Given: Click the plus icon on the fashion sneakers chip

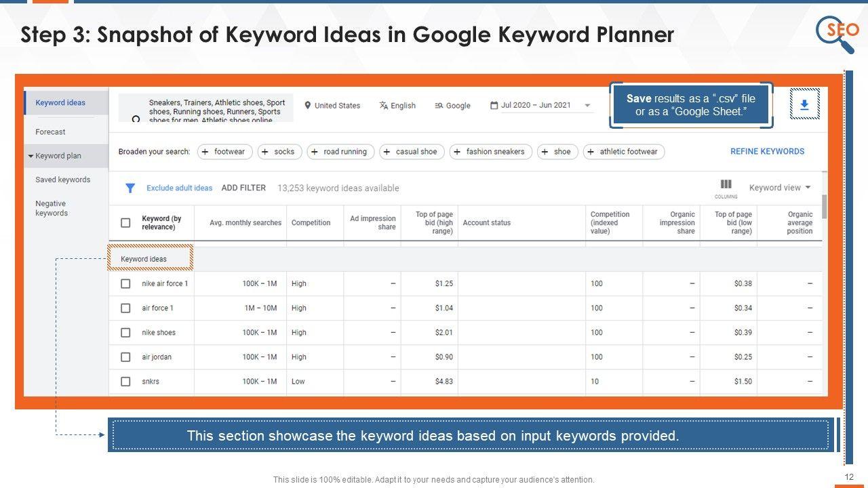Looking at the screenshot, I should point(457,152).
